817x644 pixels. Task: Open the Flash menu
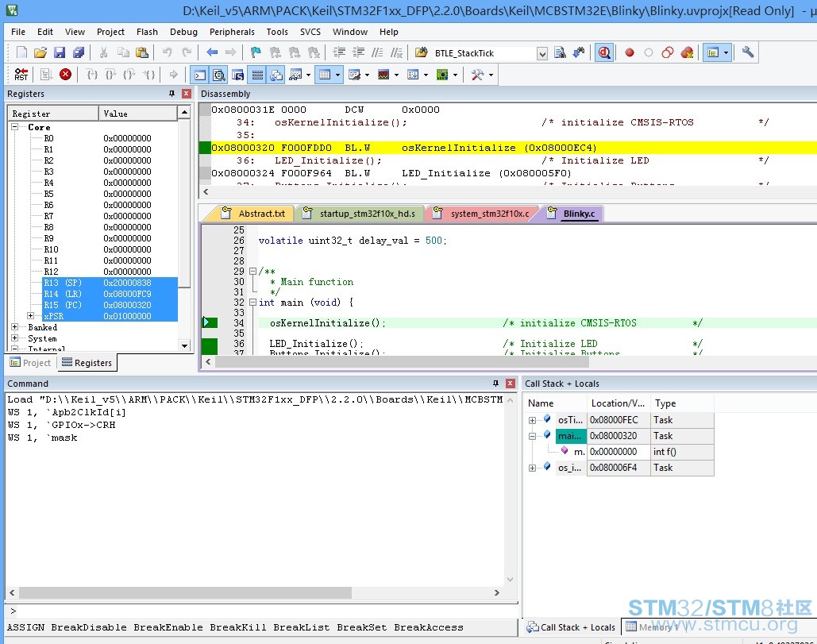(x=147, y=32)
